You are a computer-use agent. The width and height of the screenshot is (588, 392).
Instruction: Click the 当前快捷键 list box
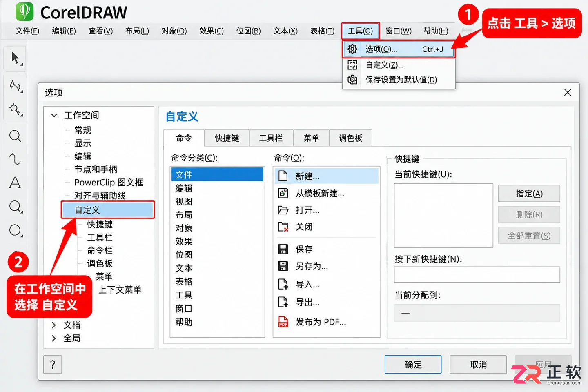click(x=443, y=215)
